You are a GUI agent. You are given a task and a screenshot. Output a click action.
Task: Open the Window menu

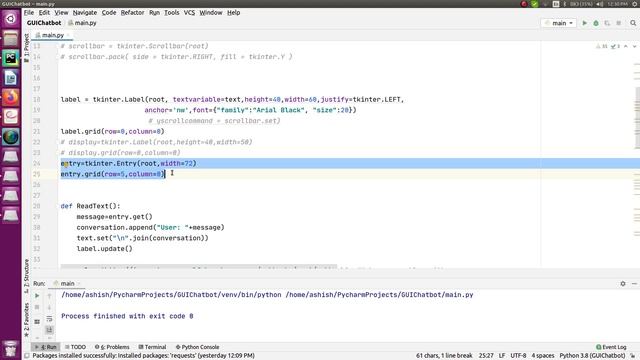tap(211, 13)
